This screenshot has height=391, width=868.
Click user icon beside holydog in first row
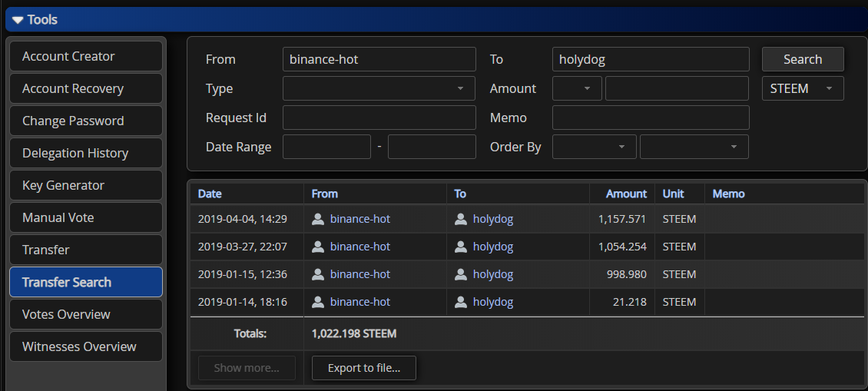[x=461, y=219]
